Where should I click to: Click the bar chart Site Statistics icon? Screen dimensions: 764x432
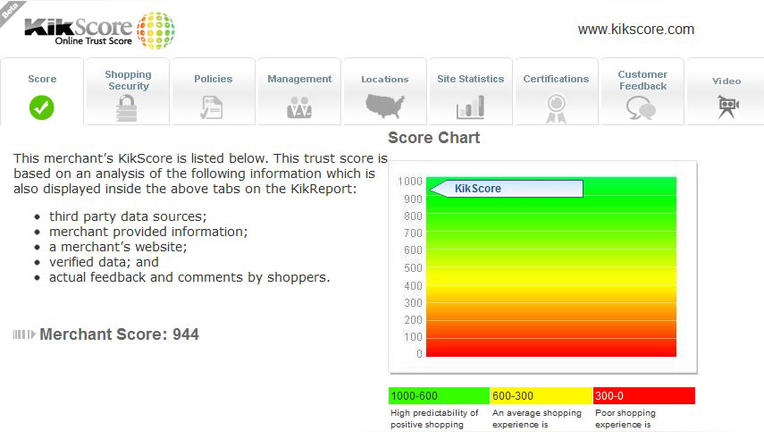click(x=470, y=107)
